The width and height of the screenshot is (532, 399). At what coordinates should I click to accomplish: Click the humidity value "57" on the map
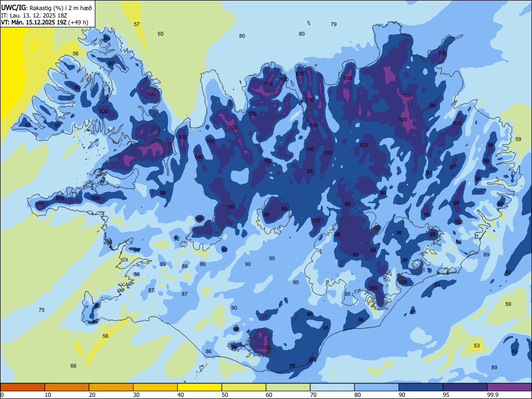tap(137, 24)
